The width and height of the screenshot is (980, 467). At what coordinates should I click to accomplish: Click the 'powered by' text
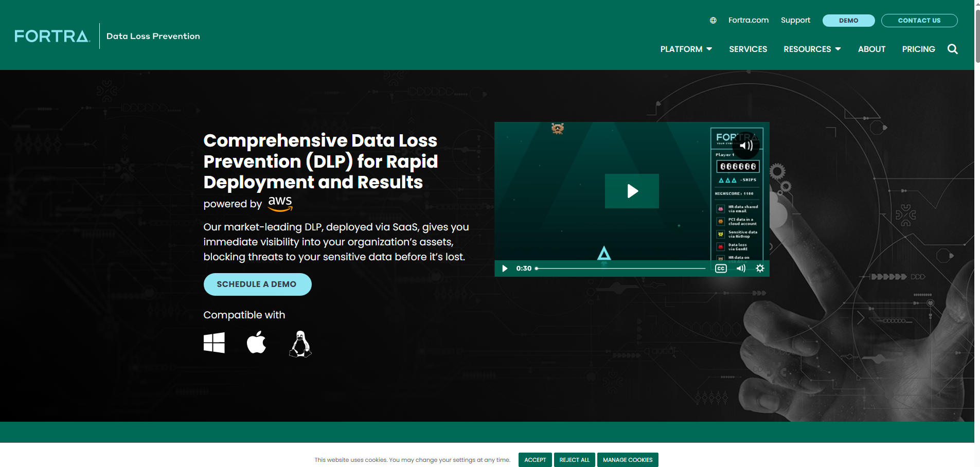[x=233, y=204]
